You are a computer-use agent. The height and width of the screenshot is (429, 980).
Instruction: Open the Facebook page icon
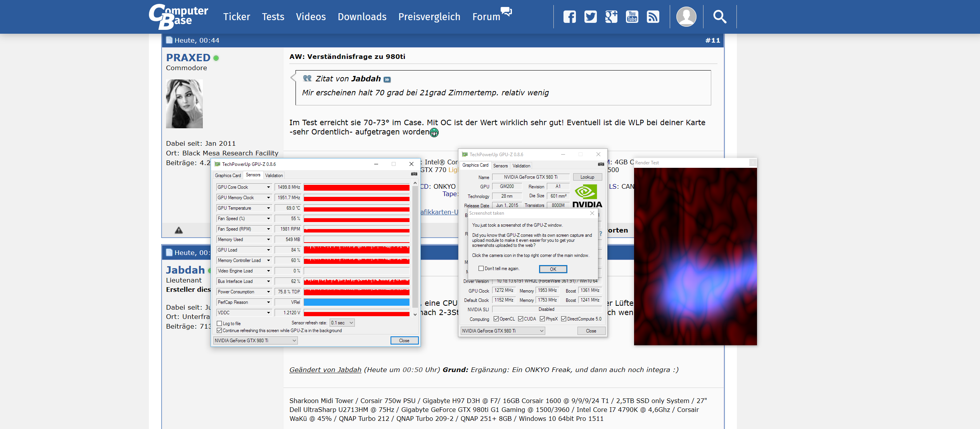(569, 17)
